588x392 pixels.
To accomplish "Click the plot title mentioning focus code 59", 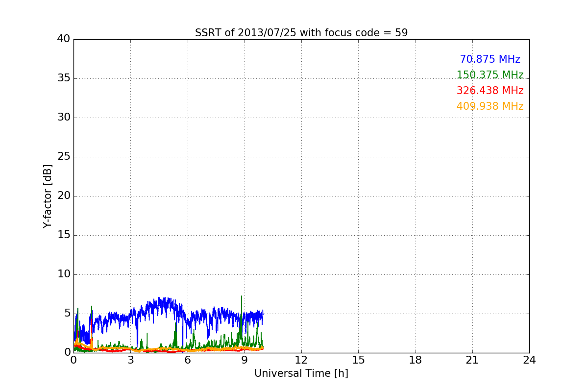I will (301, 33).
